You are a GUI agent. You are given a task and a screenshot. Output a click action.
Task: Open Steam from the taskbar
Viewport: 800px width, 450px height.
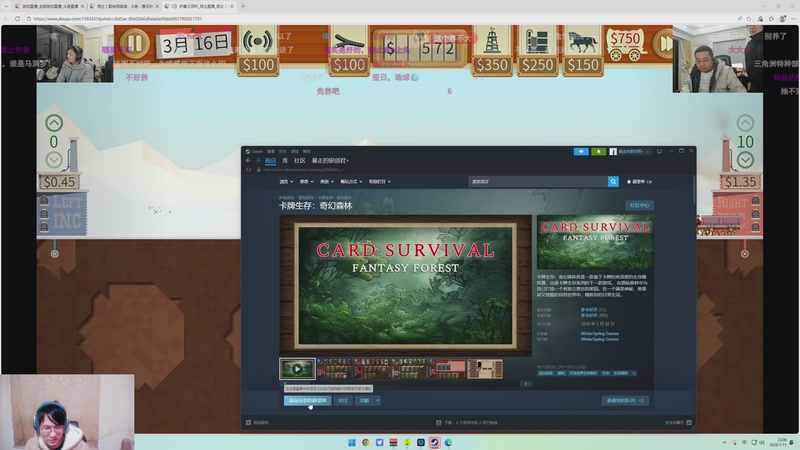point(434,442)
